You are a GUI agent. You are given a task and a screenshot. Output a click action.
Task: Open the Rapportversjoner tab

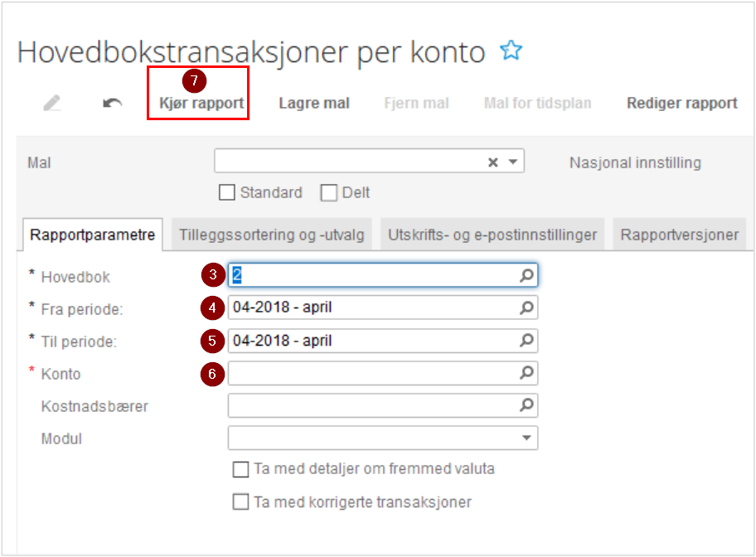click(x=680, y=235)
